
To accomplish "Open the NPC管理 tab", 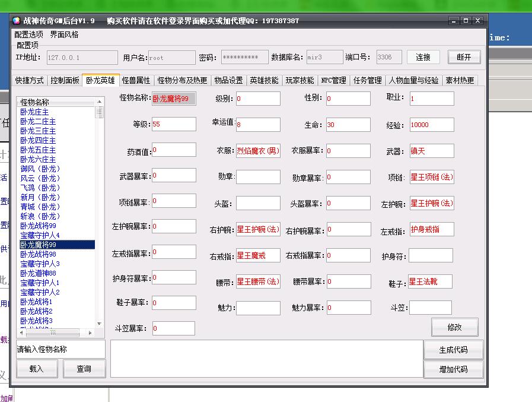I will pos(333,80).
